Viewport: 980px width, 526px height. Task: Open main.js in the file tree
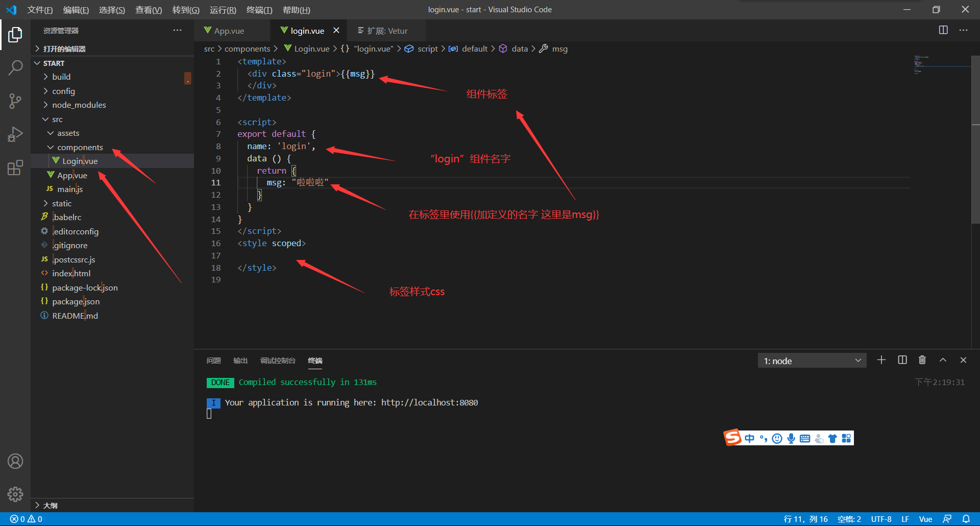(x=112, y=189)
